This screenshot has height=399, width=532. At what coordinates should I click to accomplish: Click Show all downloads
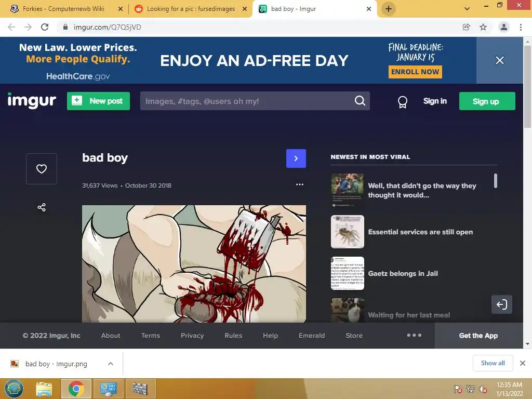point(493,363)
